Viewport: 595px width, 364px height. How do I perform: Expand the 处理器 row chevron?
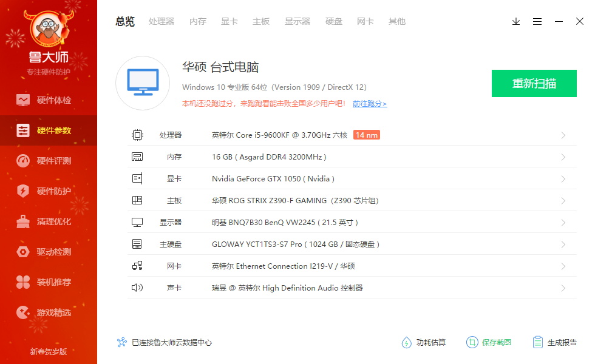563,135
